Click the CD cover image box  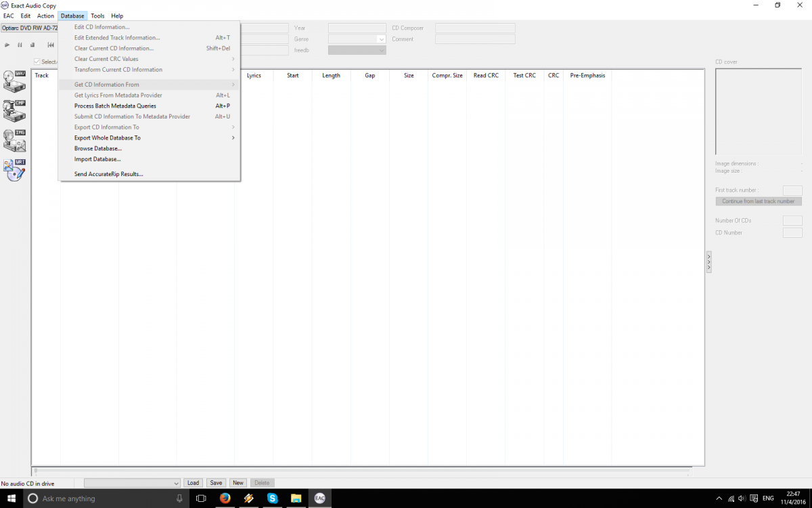pyautogui.click(x=759, y=112)
